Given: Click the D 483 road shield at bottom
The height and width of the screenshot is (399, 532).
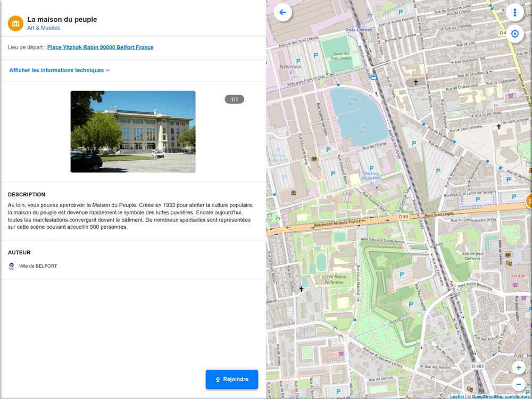Looking at the screenshot, I should tap(478, 366).
